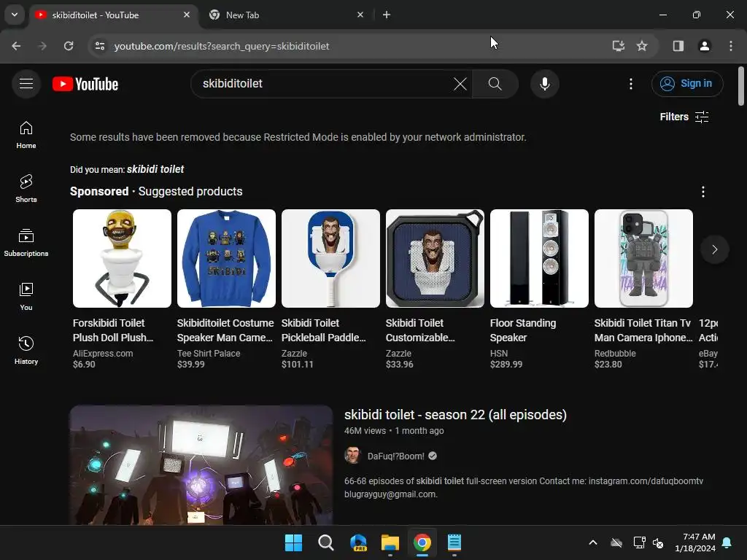Show hidden system tray icons
This screenshot has height=560, width=747.
coord(592,542)
